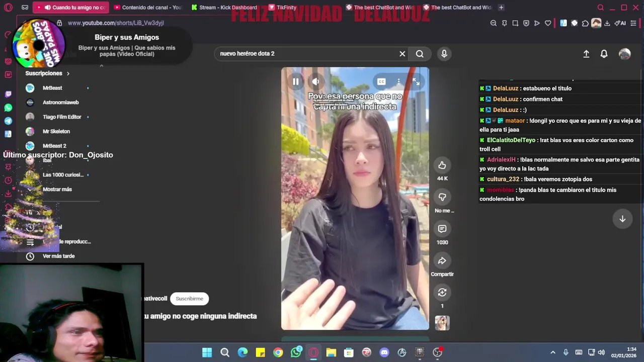Open first The best ChatBot tab
Screen dimensions: 644x362
pos(380,8)
